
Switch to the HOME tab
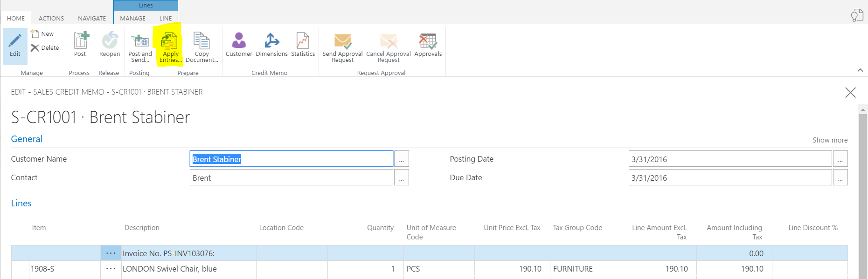pos(16,18)
